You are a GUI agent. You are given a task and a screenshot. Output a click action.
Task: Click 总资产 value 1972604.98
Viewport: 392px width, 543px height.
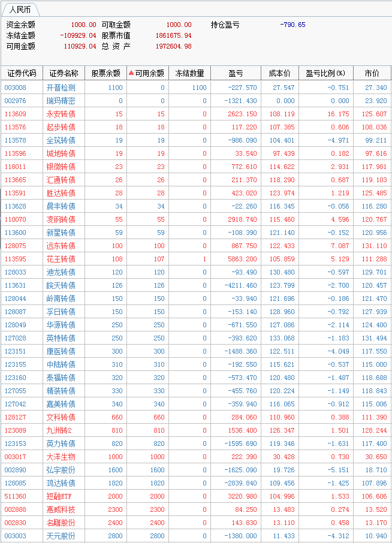click(x=173, y=46)
